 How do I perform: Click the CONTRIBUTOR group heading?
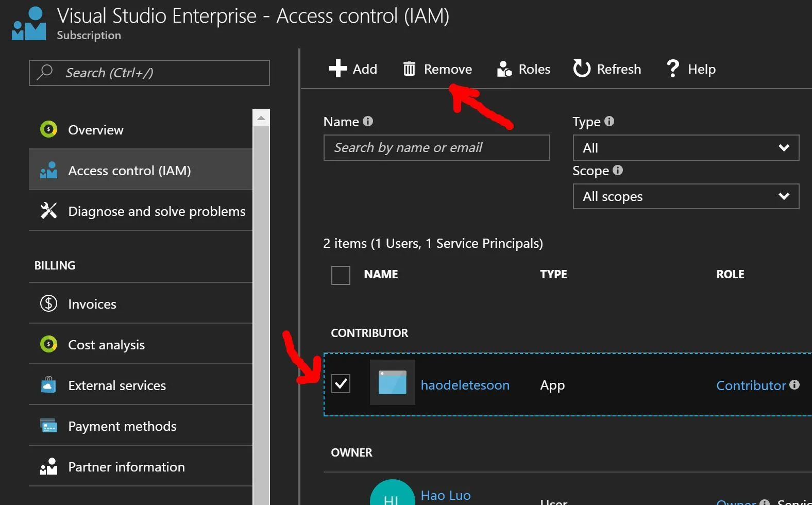369,333
